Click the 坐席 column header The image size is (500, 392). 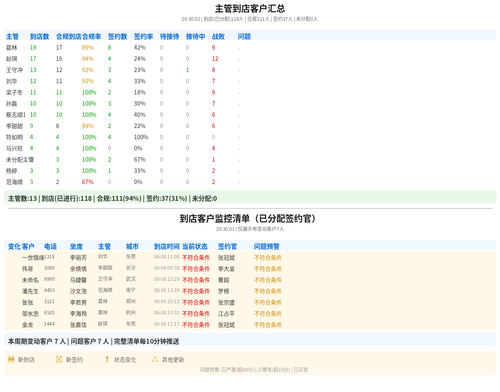(76, 246)
